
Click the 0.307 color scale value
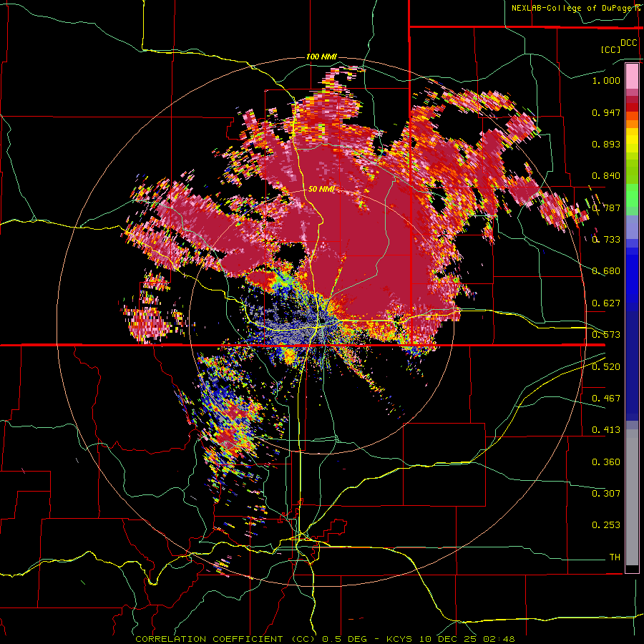[x=606, y=494]
